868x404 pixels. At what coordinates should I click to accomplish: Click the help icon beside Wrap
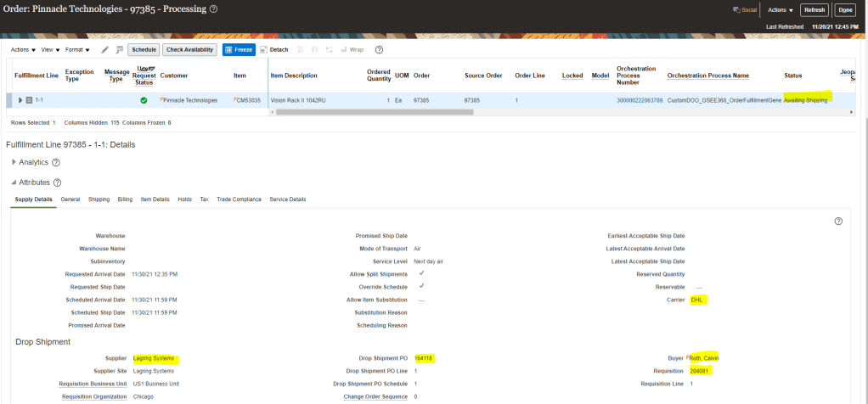[380, 50]
